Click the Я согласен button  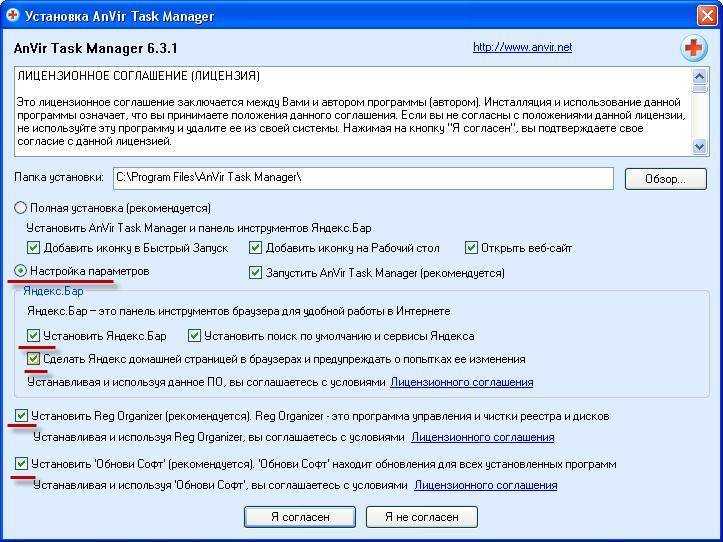click(x=300, y=517)
